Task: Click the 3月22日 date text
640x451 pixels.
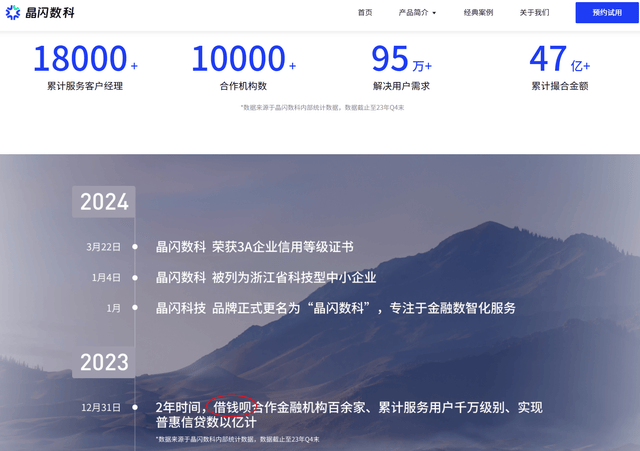Action: tap(103, 247)
